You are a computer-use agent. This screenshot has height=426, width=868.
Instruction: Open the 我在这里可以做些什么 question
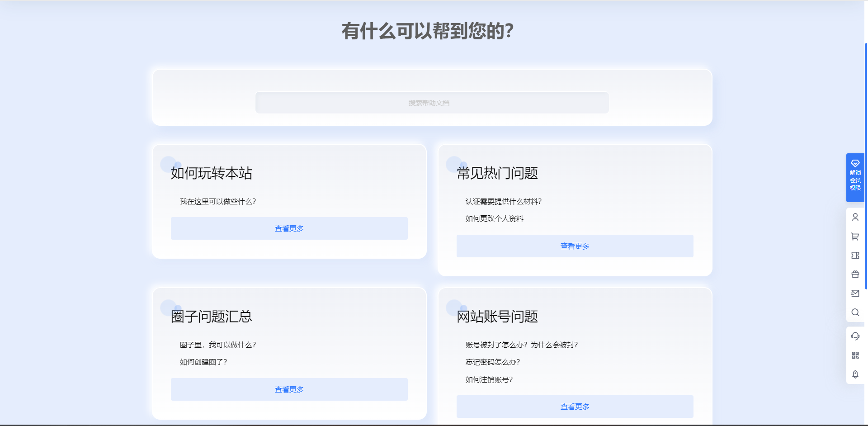218,201
